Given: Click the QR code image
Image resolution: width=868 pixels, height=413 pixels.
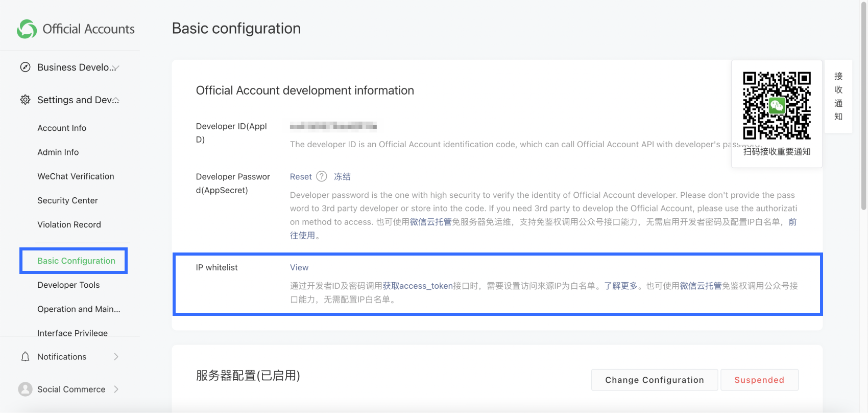Looking at the screenshot, I should pyautogui.click(x=777, y=106).
